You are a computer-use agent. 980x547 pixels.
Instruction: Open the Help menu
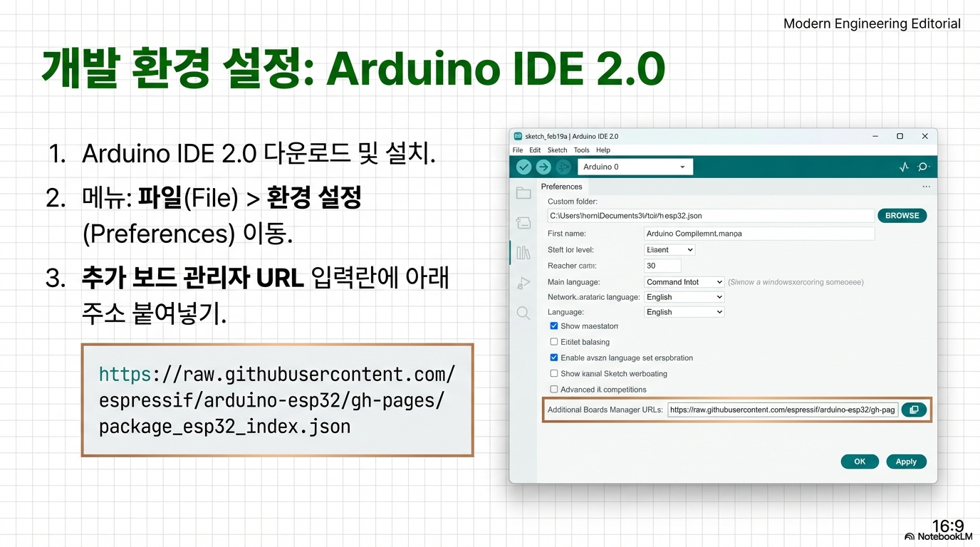pos(603,150)
